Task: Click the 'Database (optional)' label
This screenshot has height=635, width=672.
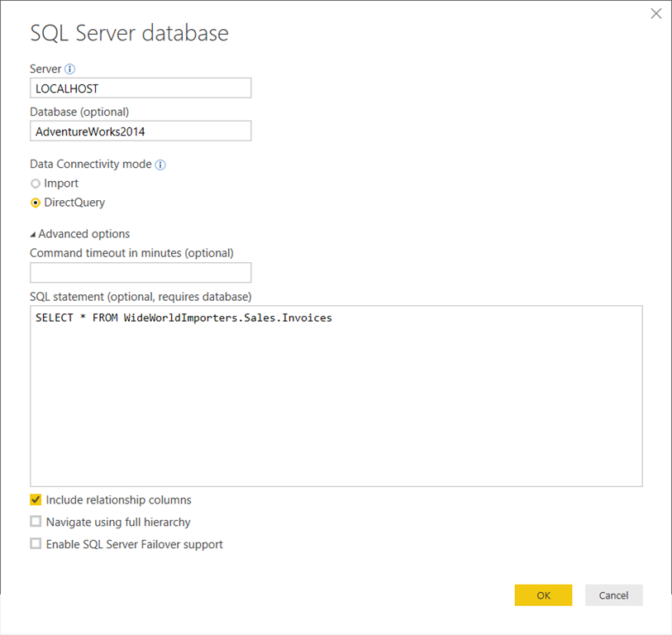Action: (79, 112)
